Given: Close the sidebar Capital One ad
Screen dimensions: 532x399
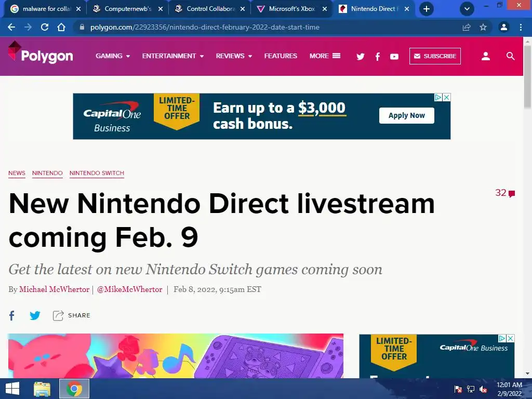Looking at the screenshot, I should point(511,338).
